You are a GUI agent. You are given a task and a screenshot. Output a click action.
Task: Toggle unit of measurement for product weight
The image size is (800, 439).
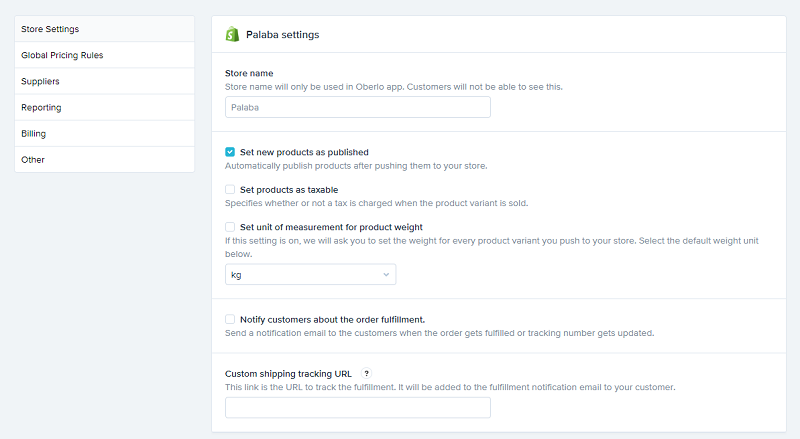pos(230,227)
